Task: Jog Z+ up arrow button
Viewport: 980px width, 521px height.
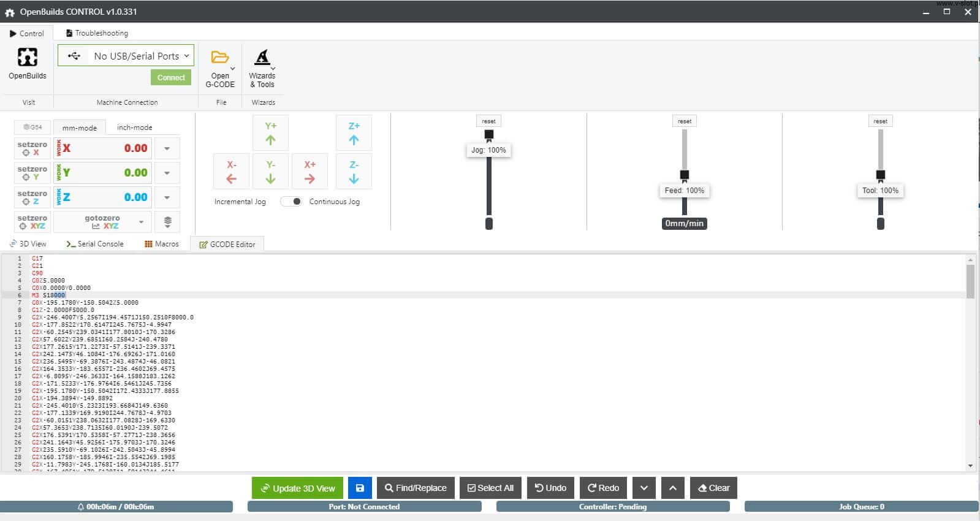Action: pyautogui.click(x=354, y=133)
